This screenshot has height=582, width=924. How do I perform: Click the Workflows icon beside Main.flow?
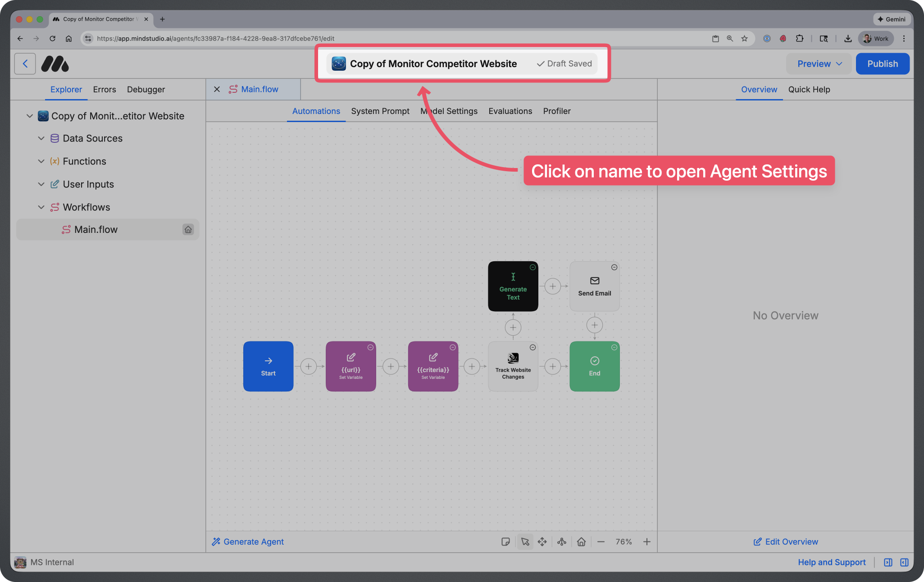(x=66, y=229)
